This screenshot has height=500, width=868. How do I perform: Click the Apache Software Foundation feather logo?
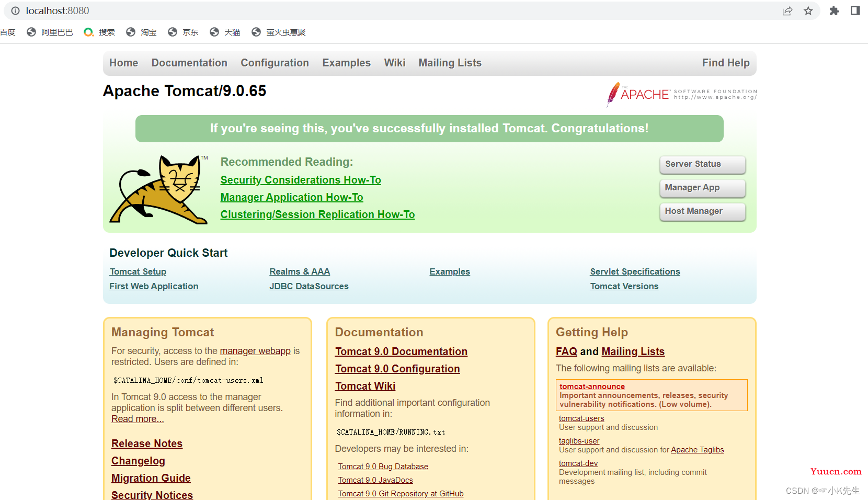pos(681,94)
